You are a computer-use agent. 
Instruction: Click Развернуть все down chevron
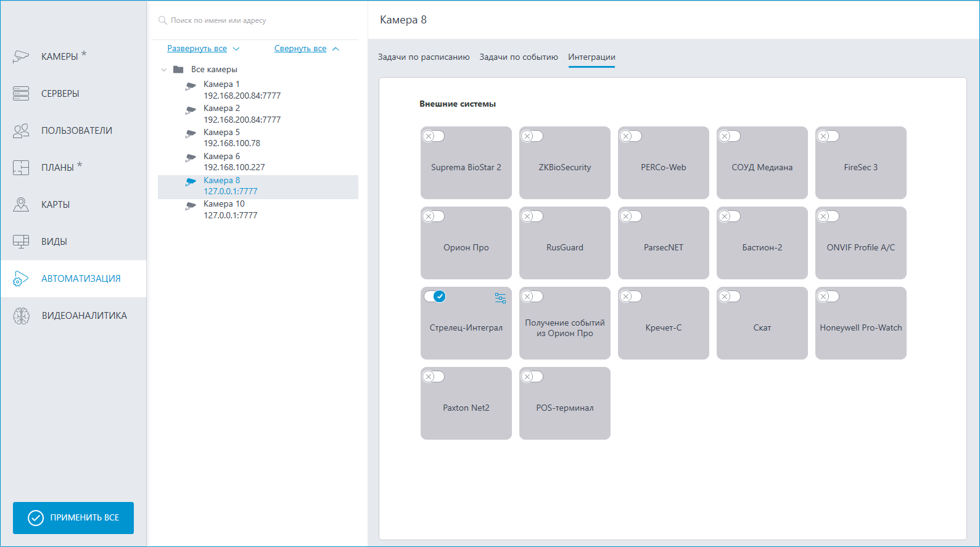click(236, 49)
